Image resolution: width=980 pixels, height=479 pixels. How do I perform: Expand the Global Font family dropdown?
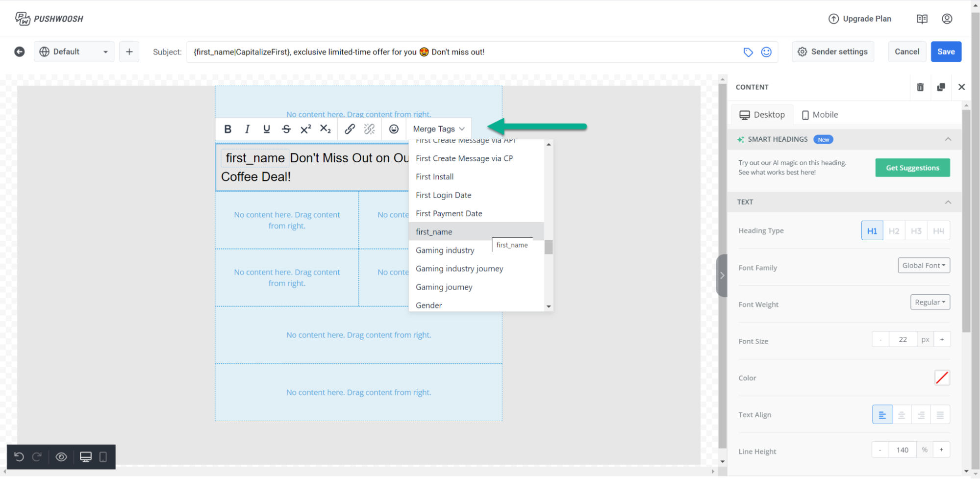tap(924, 265)
